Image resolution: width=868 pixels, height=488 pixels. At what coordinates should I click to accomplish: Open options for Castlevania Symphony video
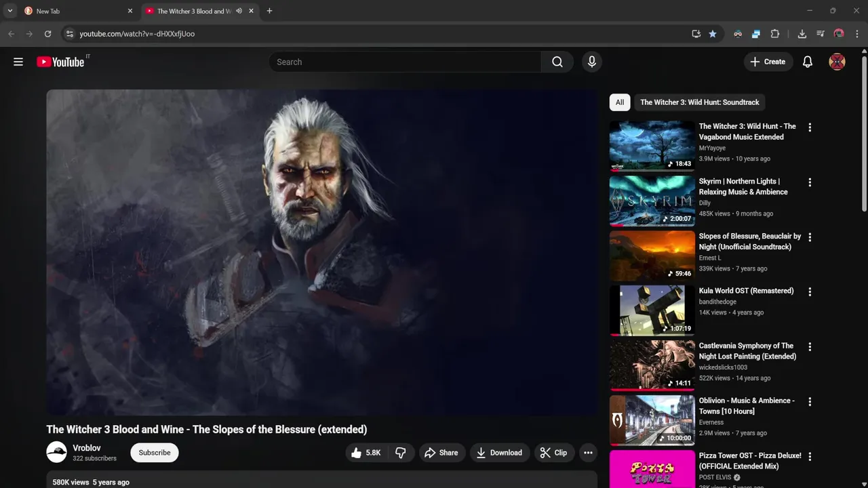(x=810, y=347)
